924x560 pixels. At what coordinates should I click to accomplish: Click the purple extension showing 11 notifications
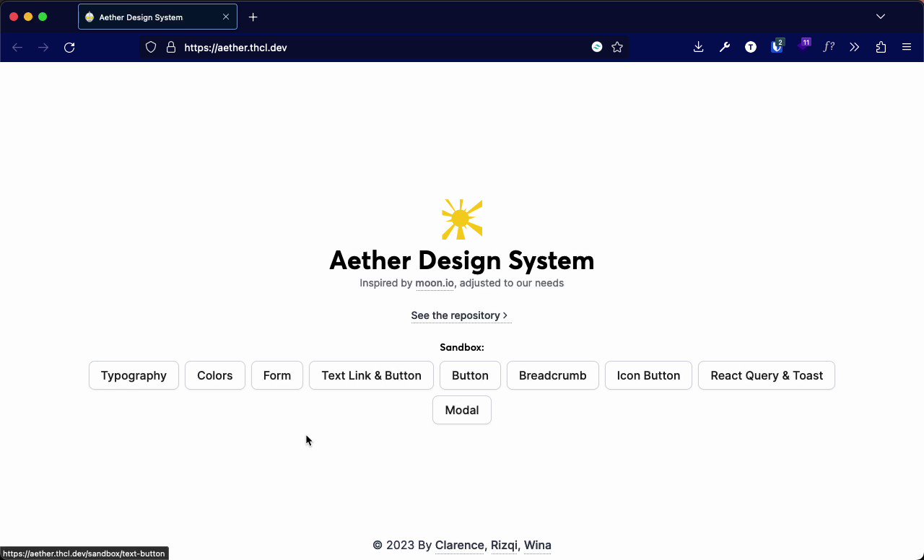pyautogui.click(x=802, y=47)
